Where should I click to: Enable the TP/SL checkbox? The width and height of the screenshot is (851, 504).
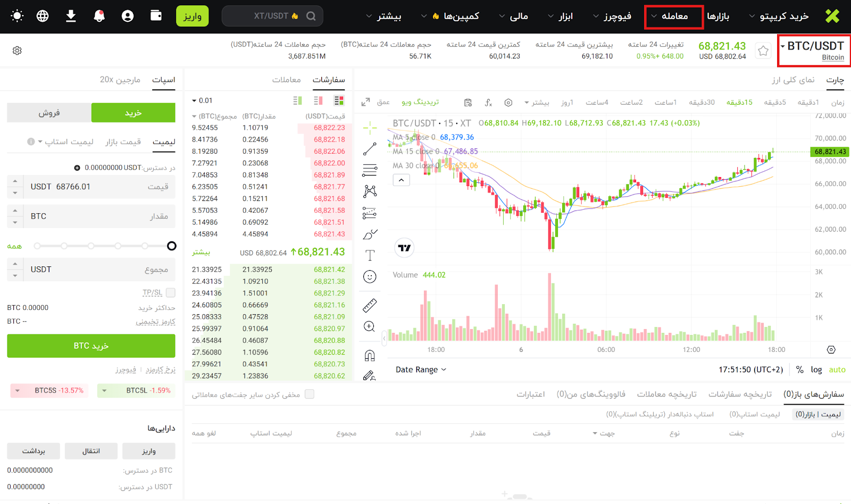171,292
